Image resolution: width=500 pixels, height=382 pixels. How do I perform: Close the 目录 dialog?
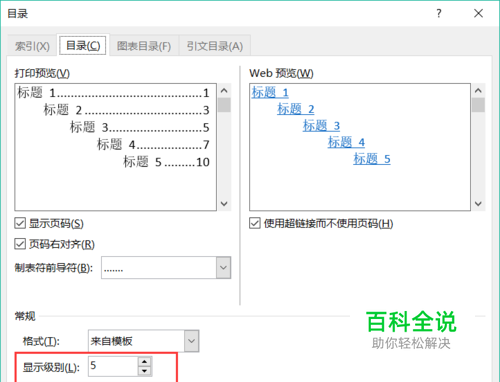478,13
